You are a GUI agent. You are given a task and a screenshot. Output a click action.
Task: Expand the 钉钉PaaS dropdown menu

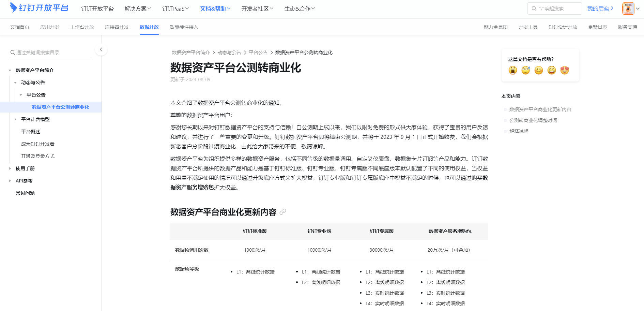click(175, 9)
